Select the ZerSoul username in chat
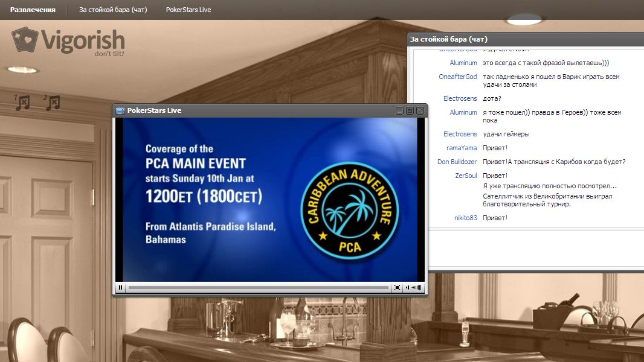The width and height of the screenshot is (644, 362). 466,176
